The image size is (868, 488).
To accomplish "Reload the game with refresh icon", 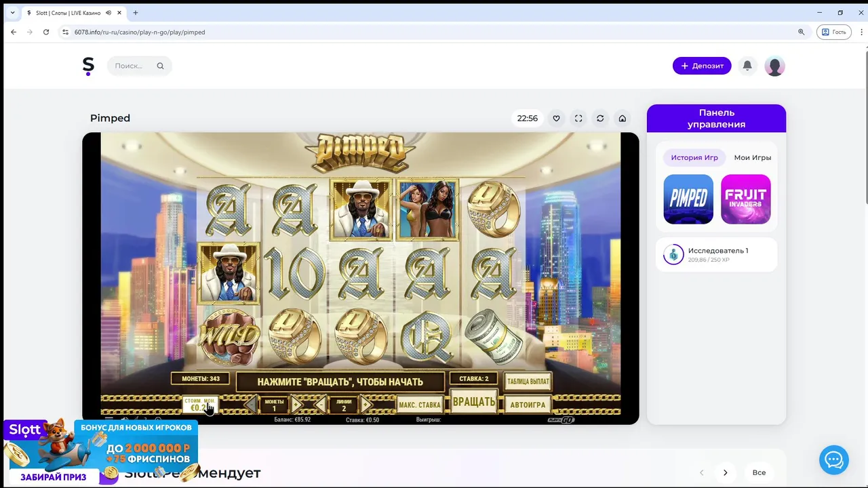I will pos(600,118).
